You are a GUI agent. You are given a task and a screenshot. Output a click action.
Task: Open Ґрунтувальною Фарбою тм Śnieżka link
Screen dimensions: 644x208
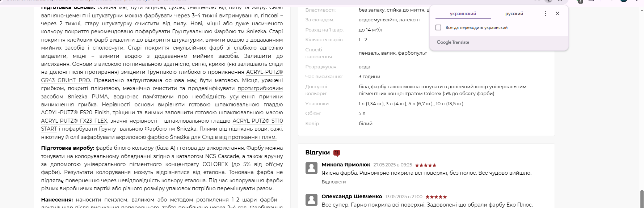pos(219,31)
